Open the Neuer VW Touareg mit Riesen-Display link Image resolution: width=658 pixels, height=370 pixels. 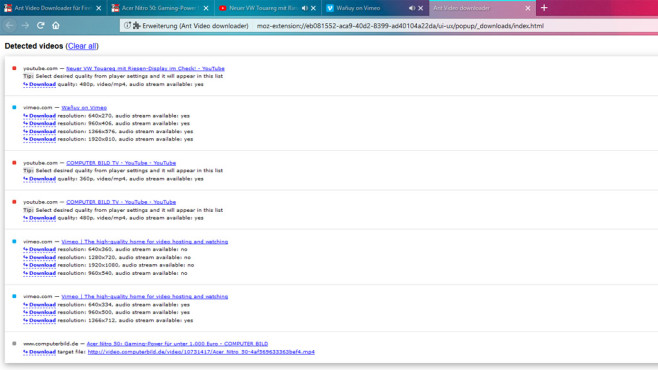145,68
